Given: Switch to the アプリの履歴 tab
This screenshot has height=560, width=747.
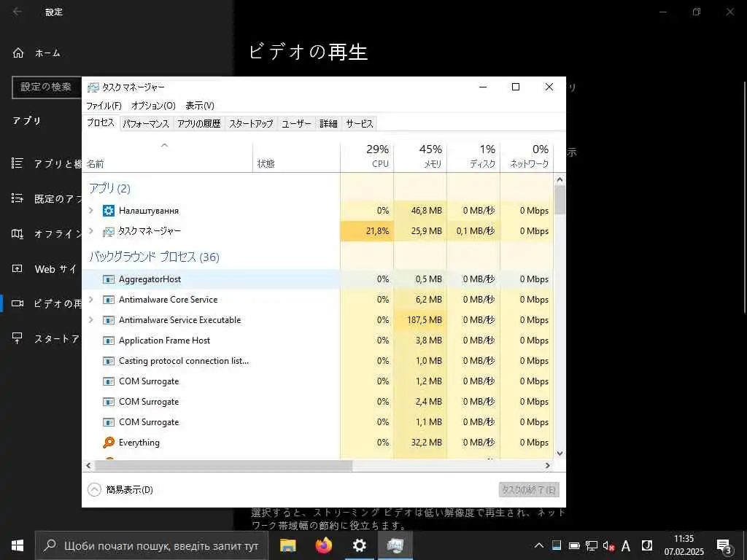Looking at the screenshot, I should coord(199,124).
